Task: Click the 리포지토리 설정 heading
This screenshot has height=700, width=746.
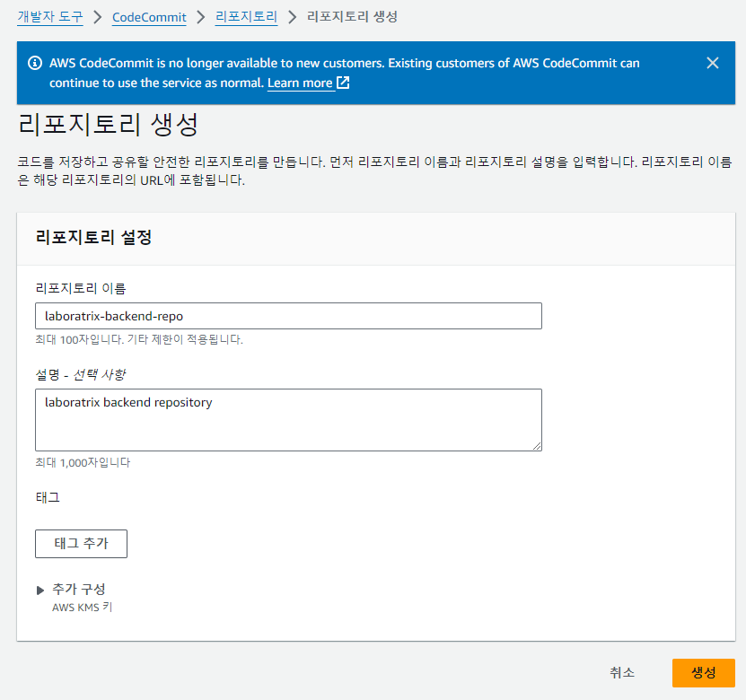Action: pyautogui.click(x=93, y=237)
